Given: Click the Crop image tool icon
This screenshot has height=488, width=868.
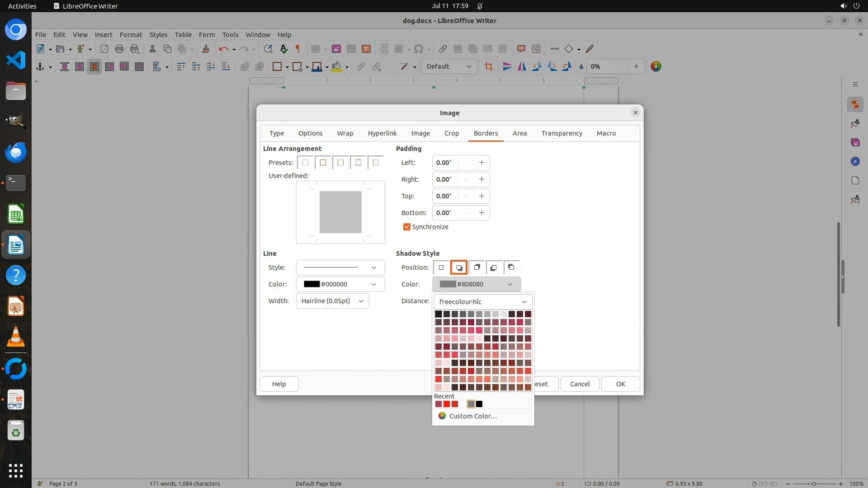Looking at the screenshot, I should pos(488,66).
